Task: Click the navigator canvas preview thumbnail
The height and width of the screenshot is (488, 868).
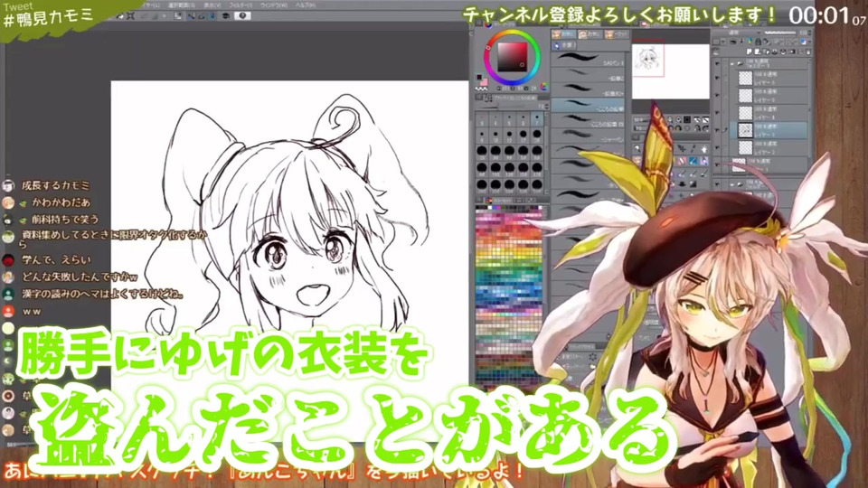Action: coord(671,72)
